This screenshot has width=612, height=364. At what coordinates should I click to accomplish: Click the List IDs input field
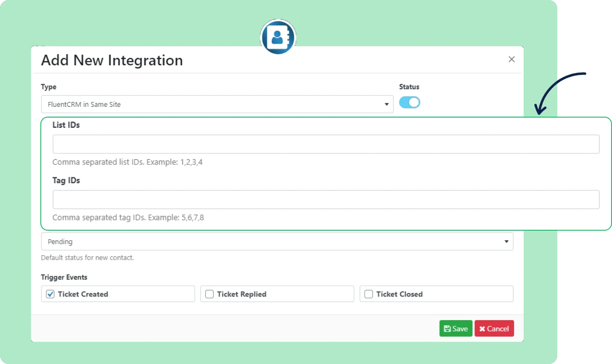click(326, 144)
